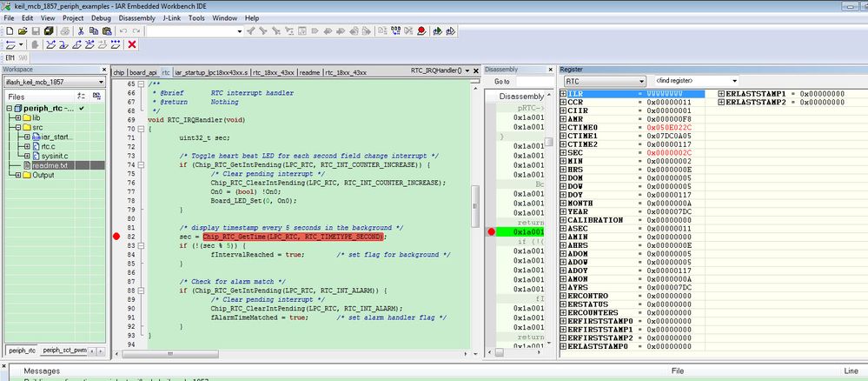Click the Go to button in Disassembly

501,82
